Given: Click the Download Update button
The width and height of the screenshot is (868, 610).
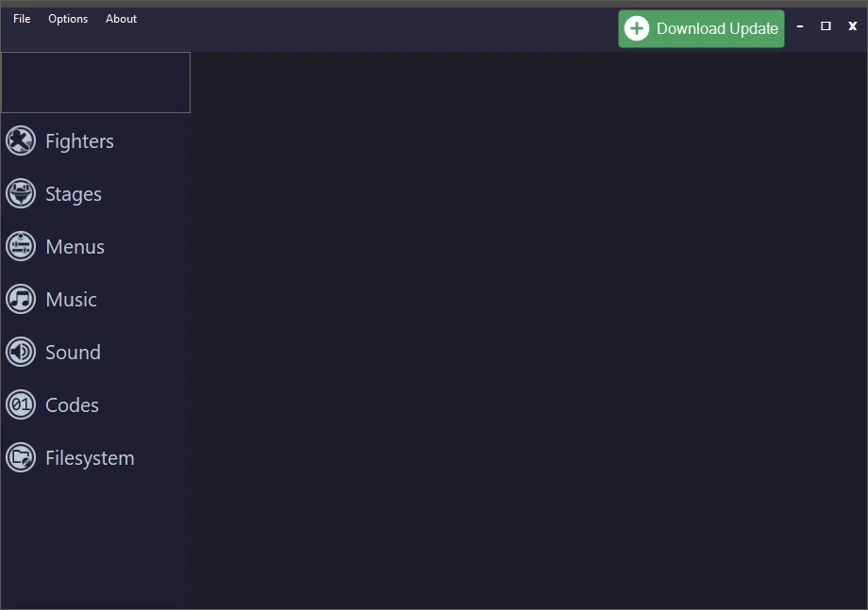Looking at the screenshot, I should pos(701,28).
